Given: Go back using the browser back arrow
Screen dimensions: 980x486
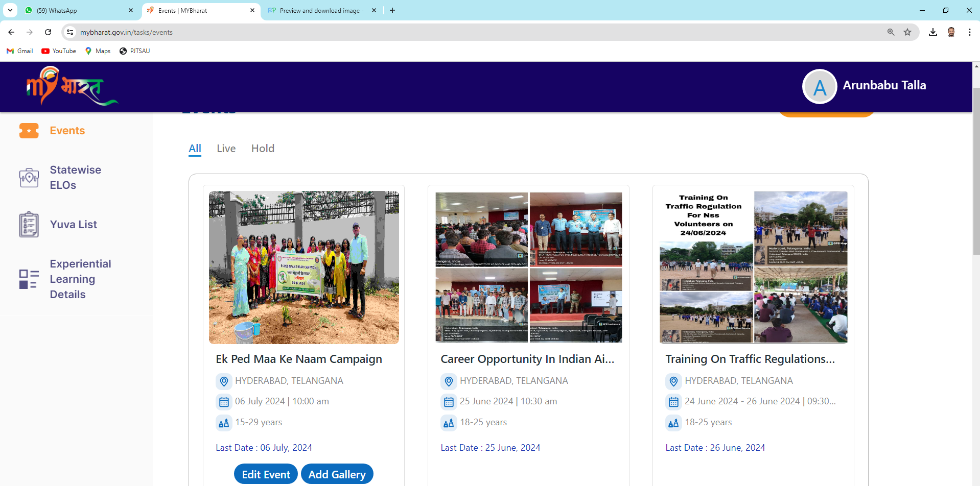Looking at the screenshot, I should [11, 32].
